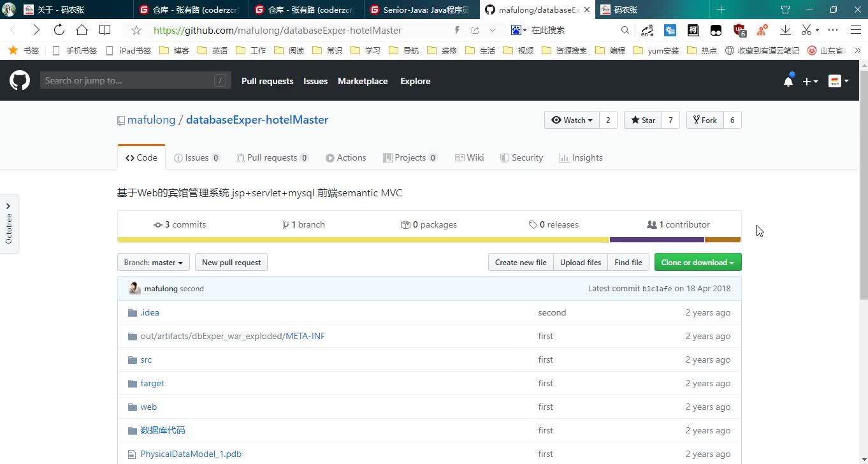Image resolution: width=868 pixels, height=464 pixels.
Task: Toggle the reading view book icon
Action: click(105, 30)
